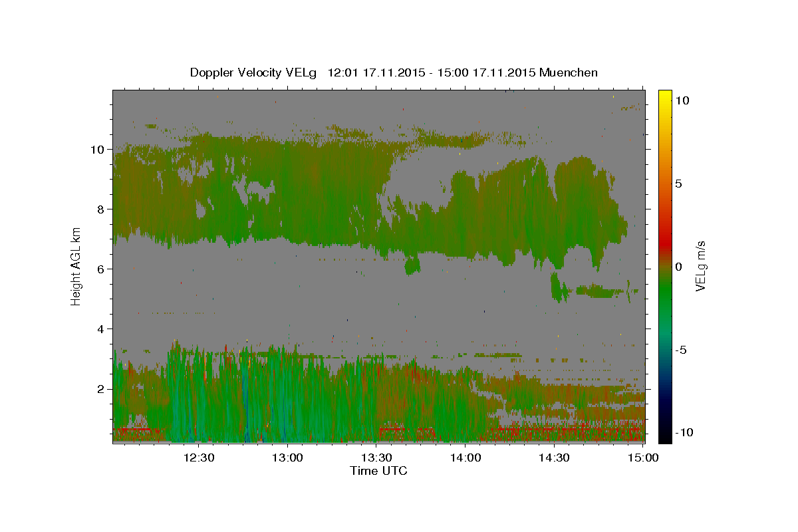Click the 'Time UTC' axis label
The image size is (798, 532).
(x=378, y=471)
